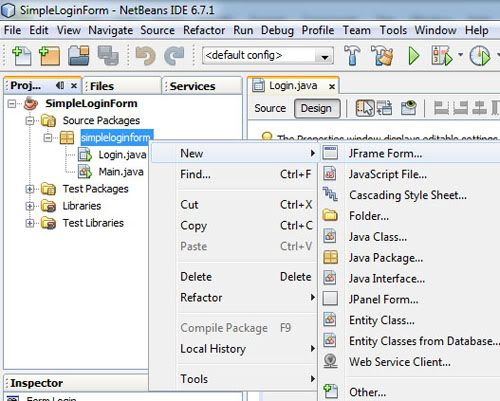This screenshot has width=500, height=401.
Task: Expand the Test Libraries node
Action: pyautogui.click(x=30, y=223)
